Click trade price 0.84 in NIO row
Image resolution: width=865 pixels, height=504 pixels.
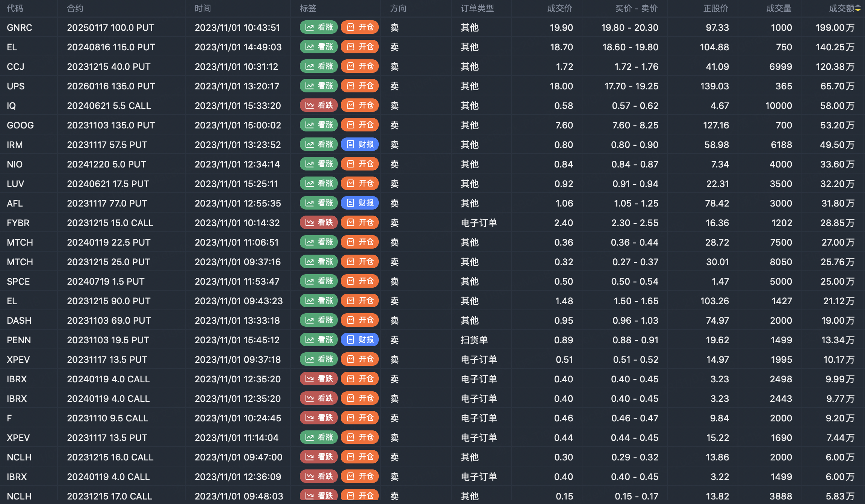(x=564, y=164)
